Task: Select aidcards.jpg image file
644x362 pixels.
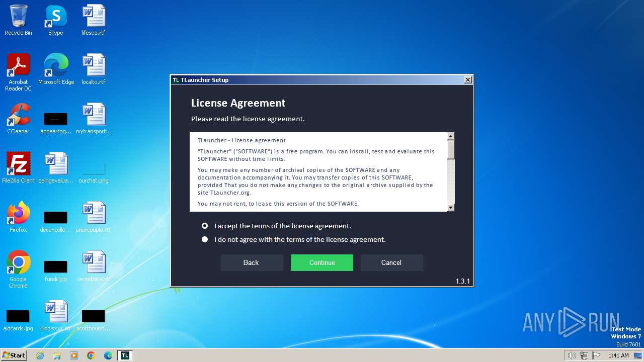Action: (x=18, y=320)
